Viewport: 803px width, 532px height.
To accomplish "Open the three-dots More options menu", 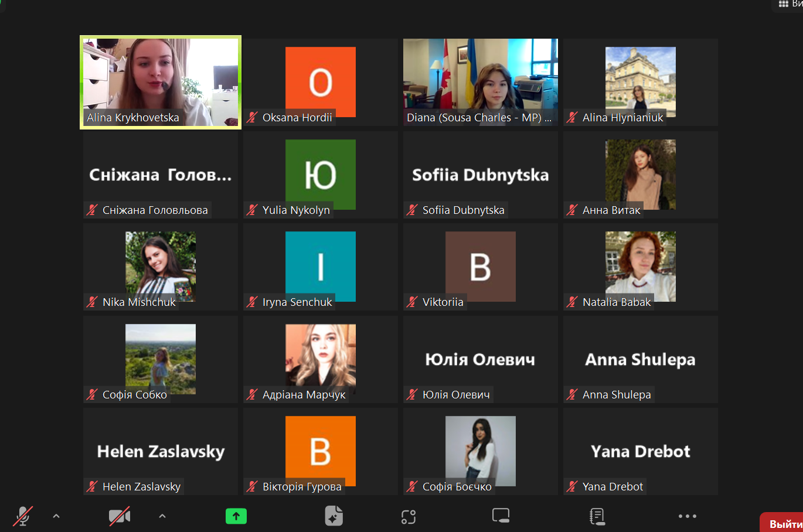I will [x=687, y=516].
